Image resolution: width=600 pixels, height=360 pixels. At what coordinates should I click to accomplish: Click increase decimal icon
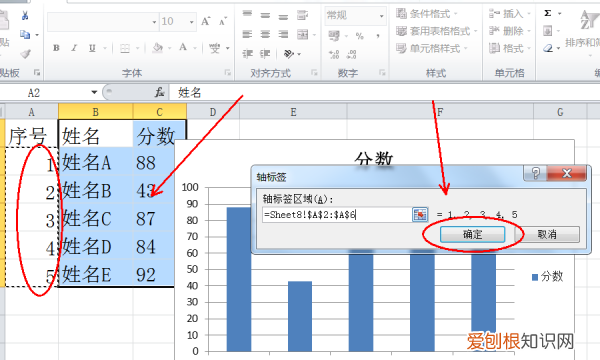pos(334,54)
